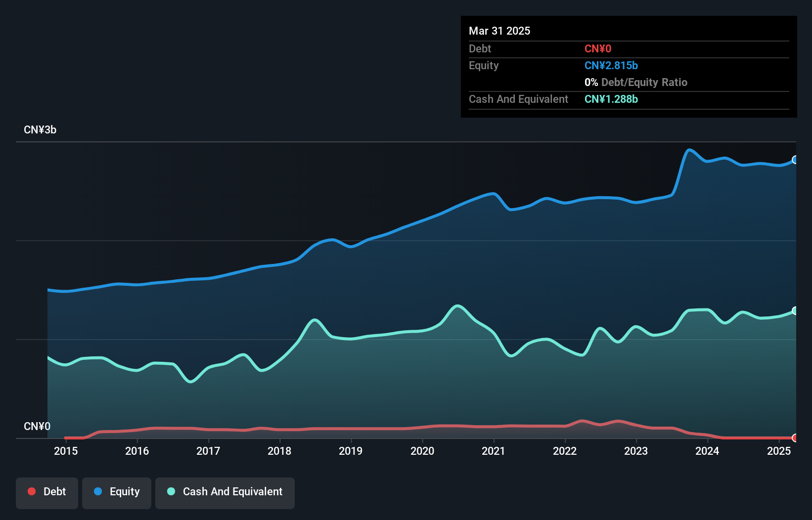Toggle the Cash And Equivalent legend button
This screenshot has width=812, height=520.
pos(225,493)
